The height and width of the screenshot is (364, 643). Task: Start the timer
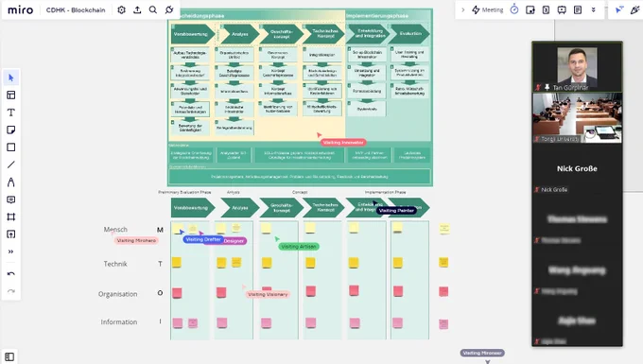[x=514, y=9]
